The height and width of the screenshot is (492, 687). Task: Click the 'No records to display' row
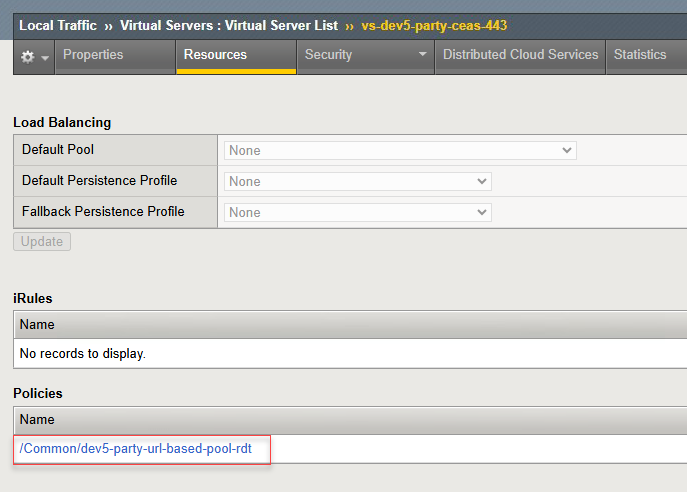(x=83, y=353)
